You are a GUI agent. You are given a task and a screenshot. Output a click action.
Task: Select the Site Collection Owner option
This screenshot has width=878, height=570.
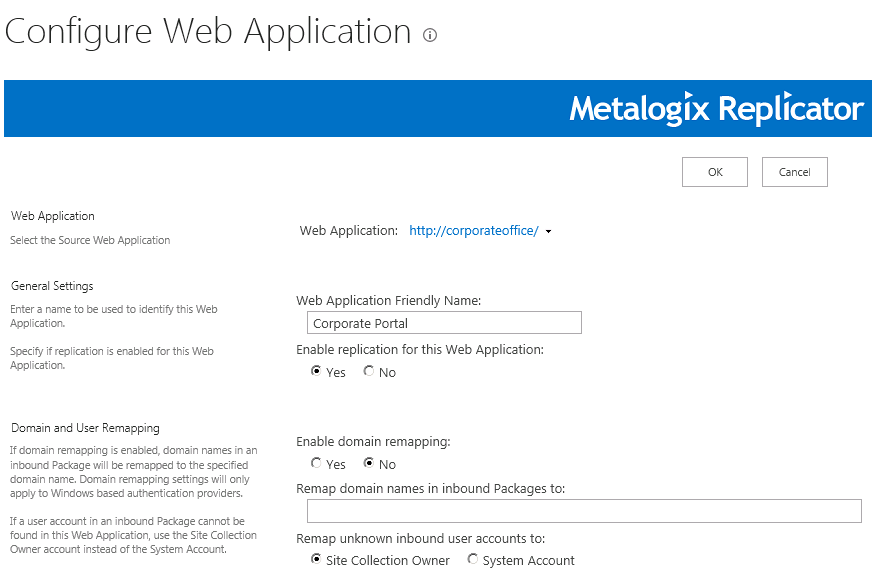click(317, 560)
